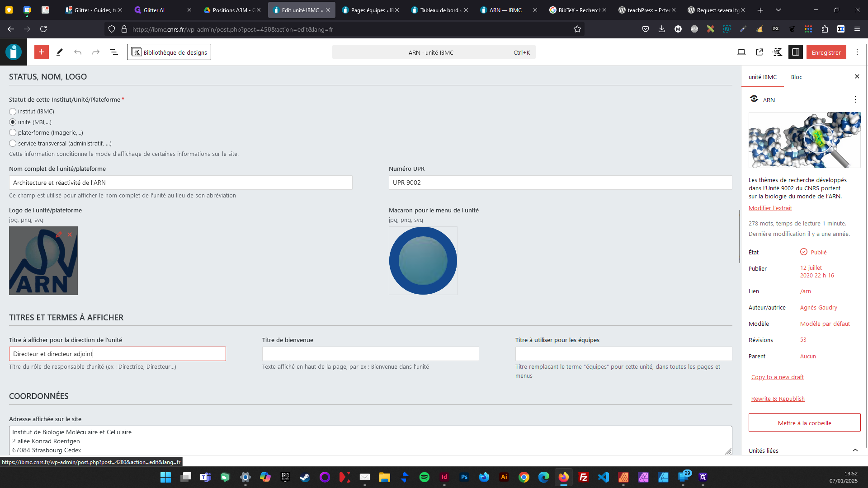Open the three-dot options menu in the toolbar
868x488 pixels.
(x=857, y=52)
